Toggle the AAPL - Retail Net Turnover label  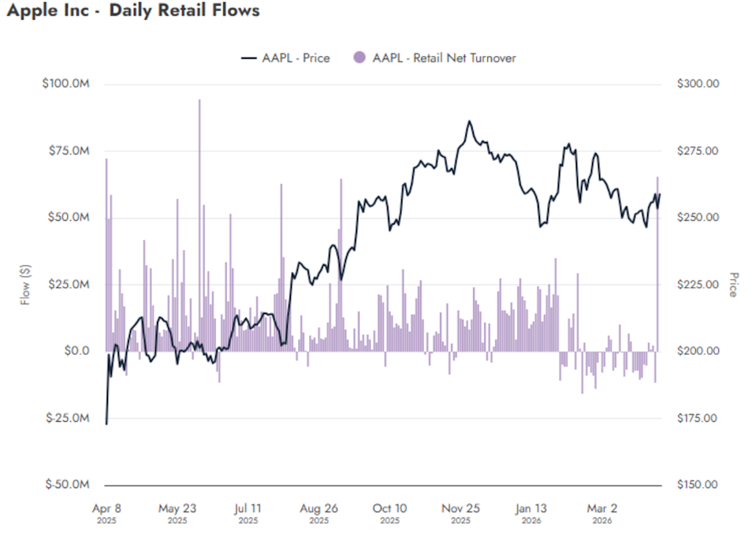[444, 58]
